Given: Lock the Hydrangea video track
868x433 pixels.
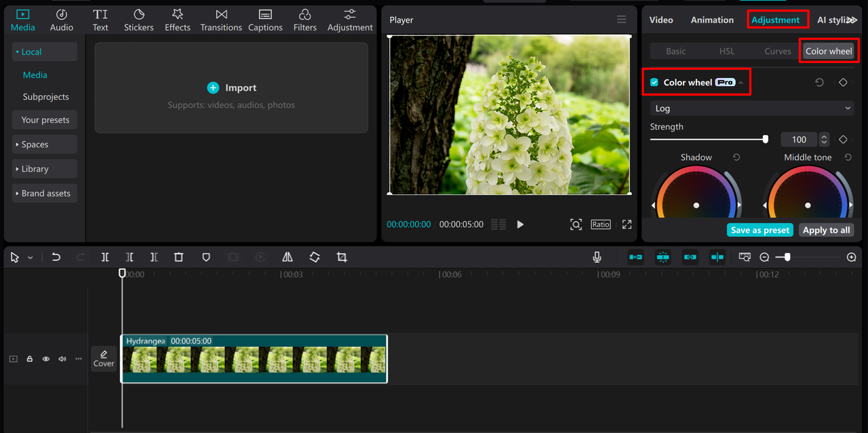Looking at the screenshot, I should pyautogui.click(x=30, y=359).
